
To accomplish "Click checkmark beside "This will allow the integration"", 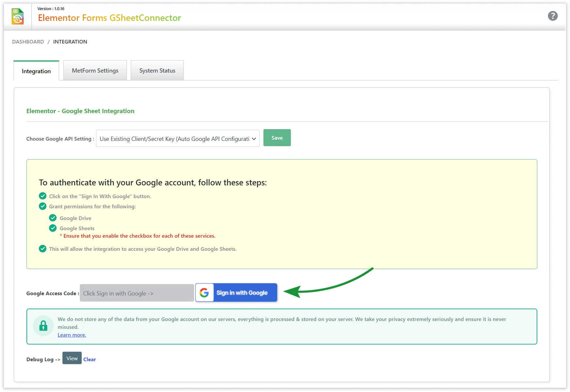I will (42, 249).
